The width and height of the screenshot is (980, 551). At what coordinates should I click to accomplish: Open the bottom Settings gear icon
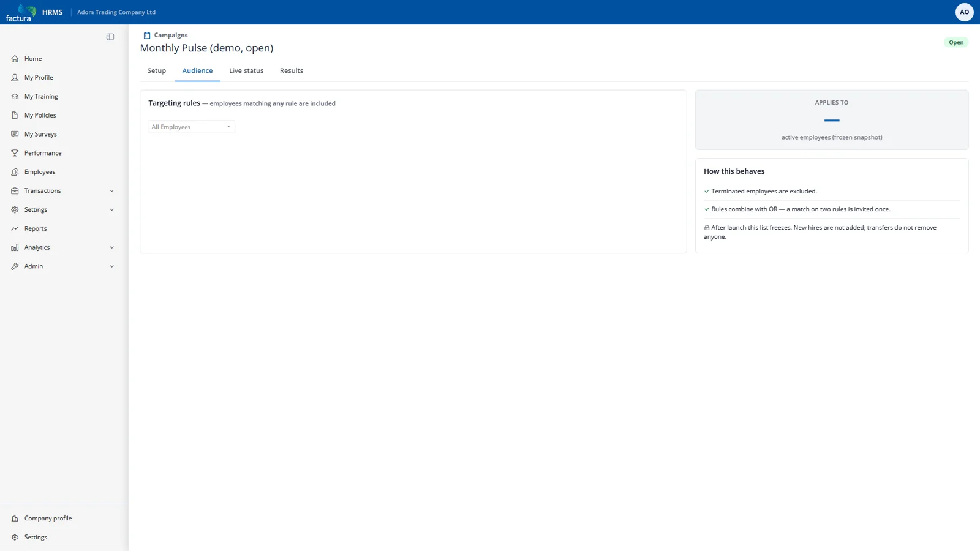pyautogui.click(x=15, y=538)
